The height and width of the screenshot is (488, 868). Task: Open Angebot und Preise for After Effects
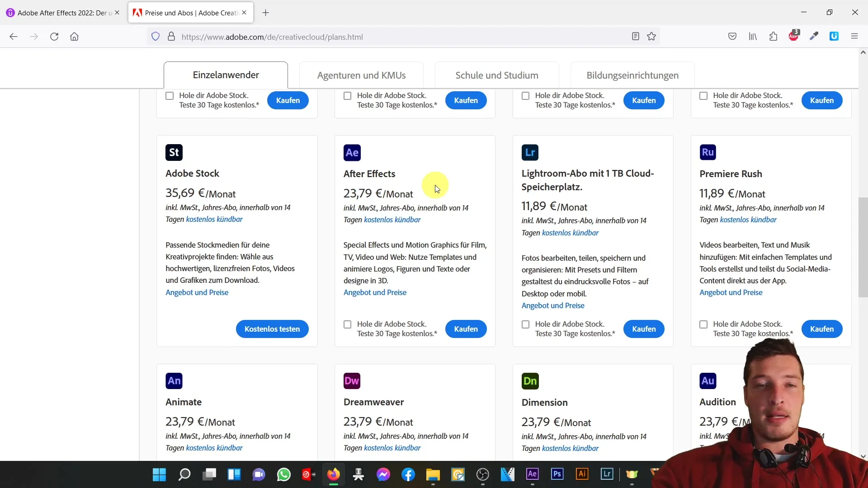click(x=375, y=292)
